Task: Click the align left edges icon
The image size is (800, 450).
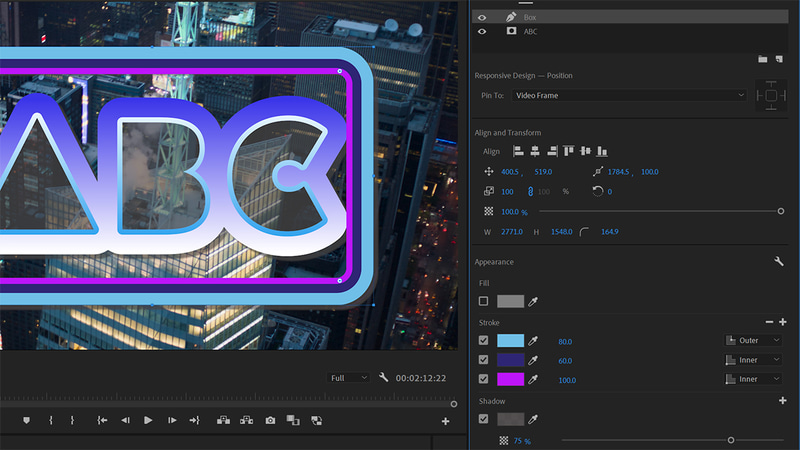Action: (518, 151)
